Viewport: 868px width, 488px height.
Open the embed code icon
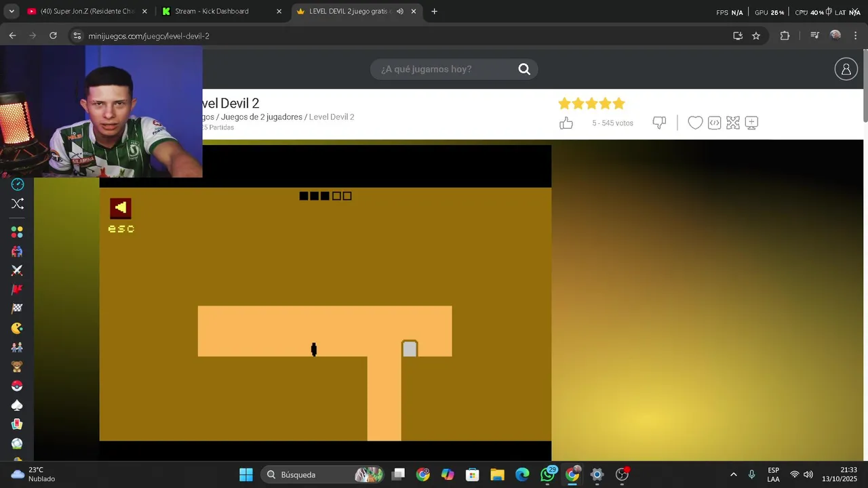[x=714, y=123]
